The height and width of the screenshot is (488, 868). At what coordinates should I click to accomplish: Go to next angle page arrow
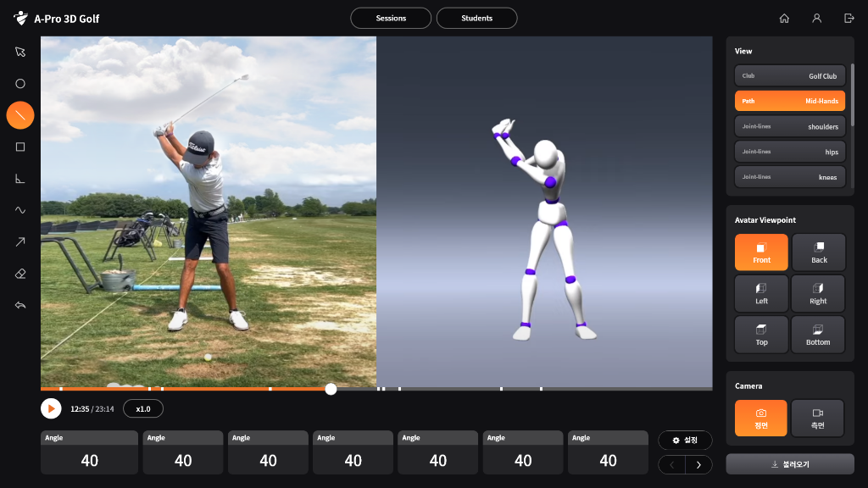698,464
